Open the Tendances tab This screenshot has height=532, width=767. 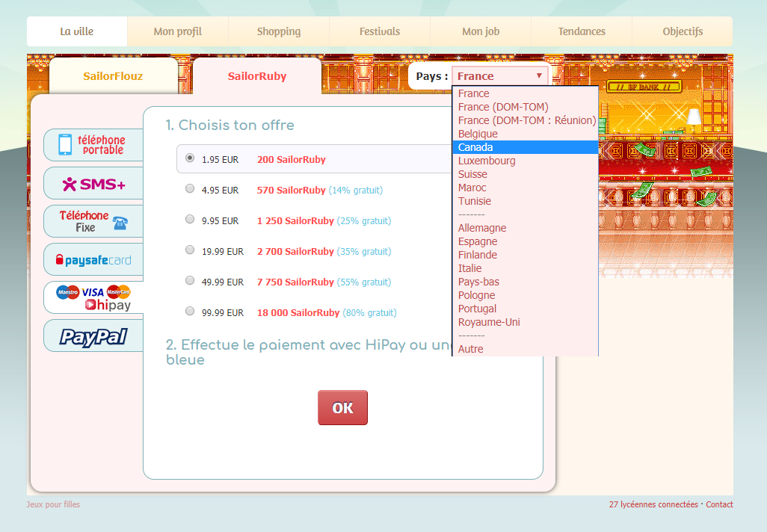[x=582, y=31]
